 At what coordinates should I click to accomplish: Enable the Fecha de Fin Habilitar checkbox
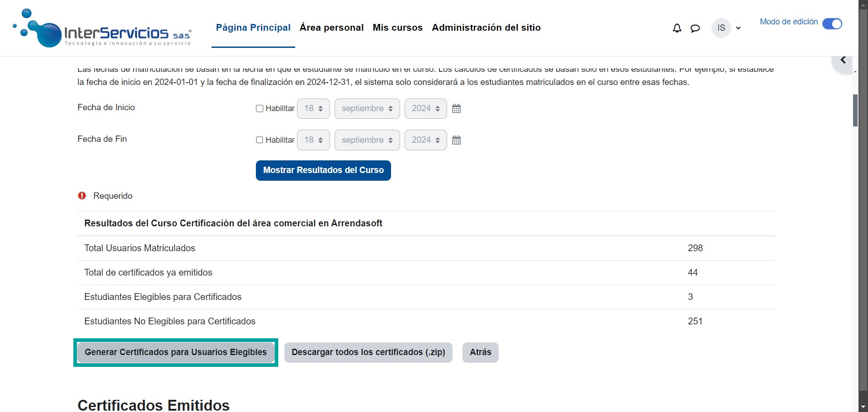[259, 140]
